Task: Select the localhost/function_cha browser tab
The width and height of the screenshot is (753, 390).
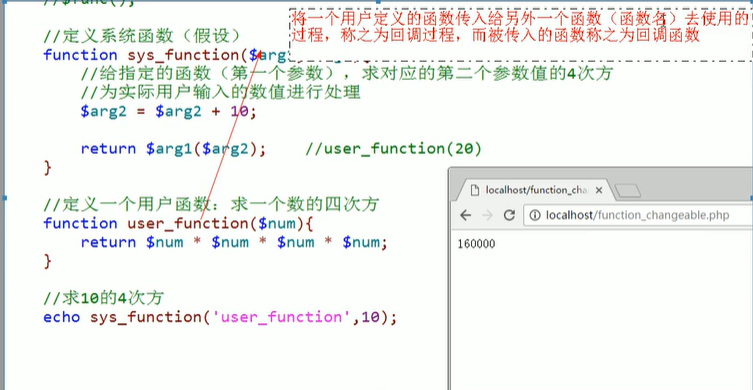Action: point(537,190)
